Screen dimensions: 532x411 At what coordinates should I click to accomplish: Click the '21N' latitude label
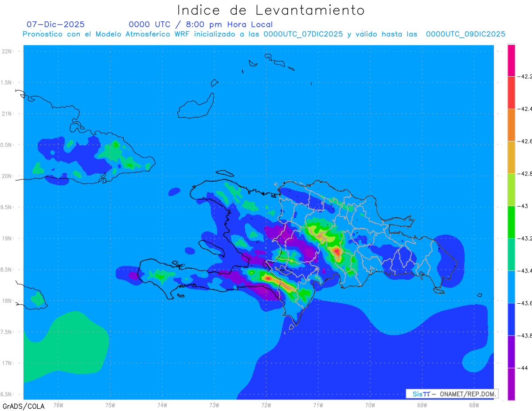7,114
